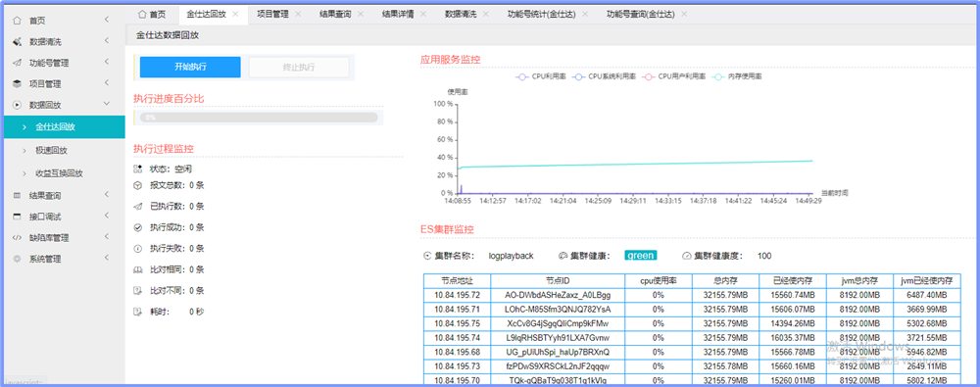Click node address 10.84.195.68
980x387 pixels.
pyautogui.click(x=457, y=352)
